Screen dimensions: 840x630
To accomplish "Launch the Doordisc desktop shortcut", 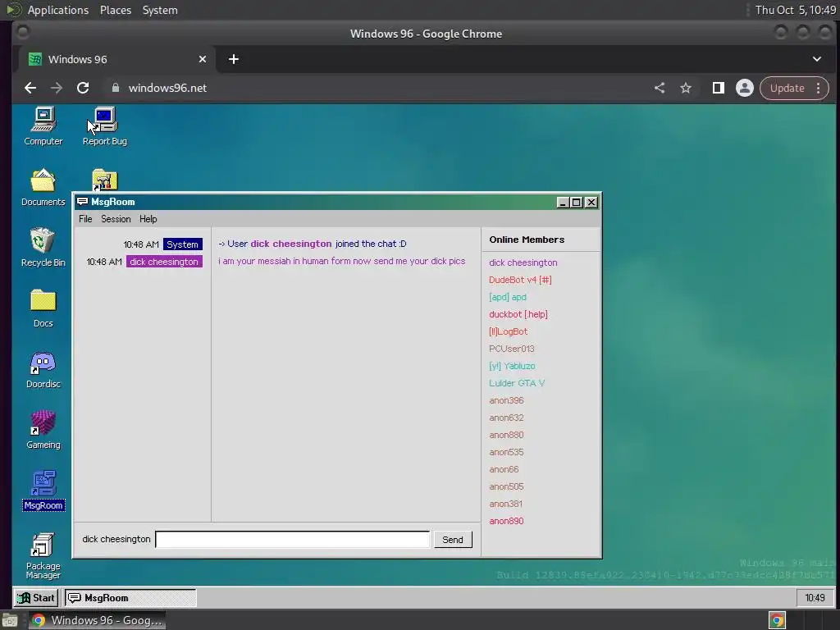I will coord(43,369).
